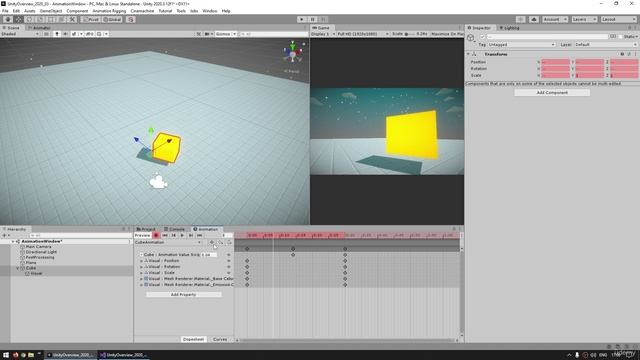Open the CubeAnimation clip dropdown
The image size is (640, 360).
(x=168, y=242)
